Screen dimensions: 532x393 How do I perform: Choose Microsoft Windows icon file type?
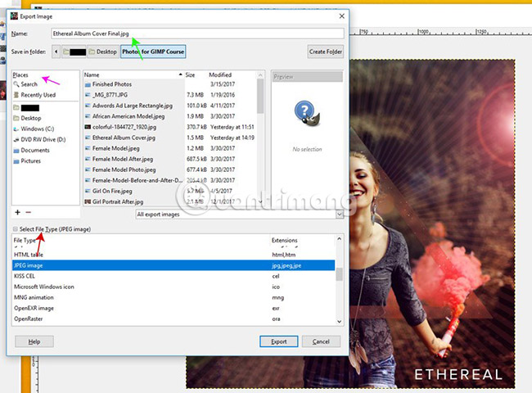(174, 287)
